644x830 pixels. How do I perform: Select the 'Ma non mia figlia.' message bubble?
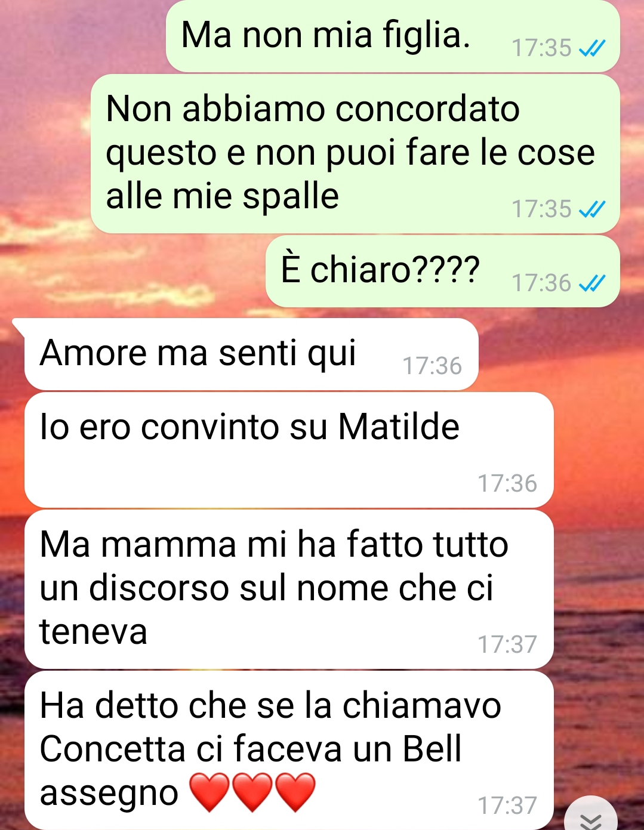point(393,36)
